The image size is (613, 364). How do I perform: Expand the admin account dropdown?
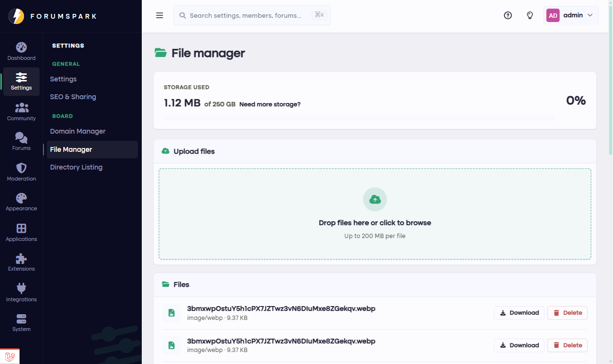(x=571, y=15)
